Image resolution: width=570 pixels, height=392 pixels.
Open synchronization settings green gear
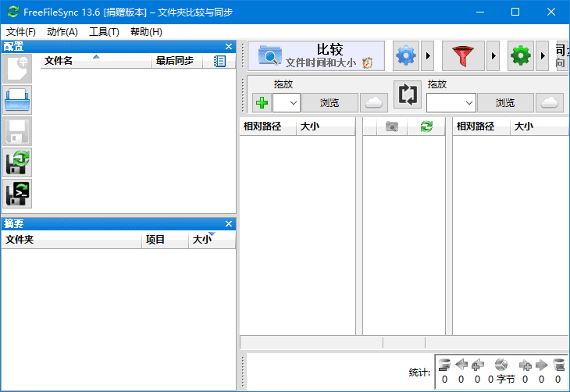pyautogui.click(x=521, y=56)
